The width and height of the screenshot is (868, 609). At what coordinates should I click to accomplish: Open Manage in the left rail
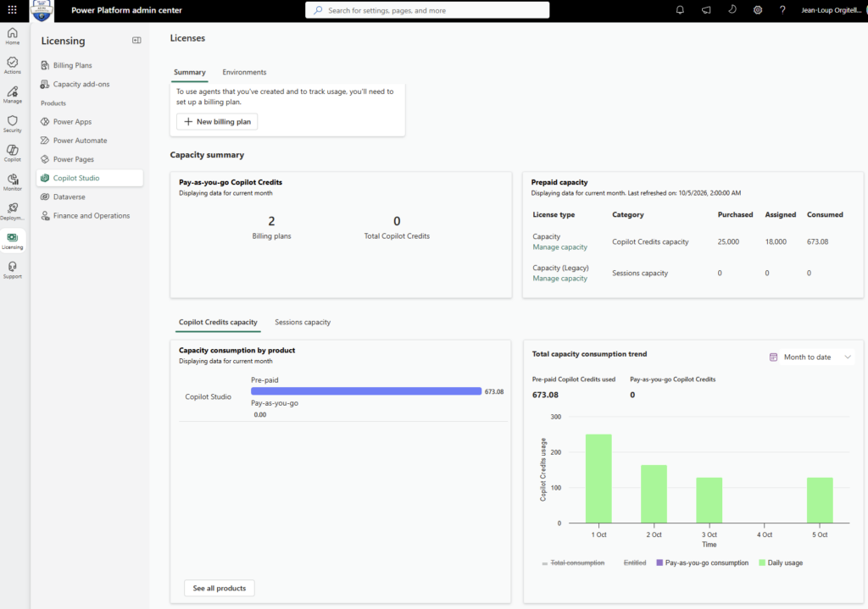pos(12,95)
